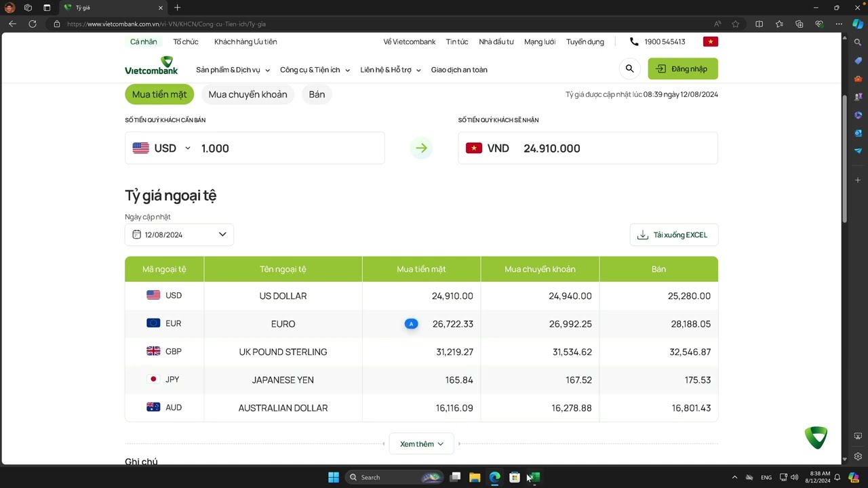
Task: Open the Mạng lưới link
Action: click(x=540, y=41)
